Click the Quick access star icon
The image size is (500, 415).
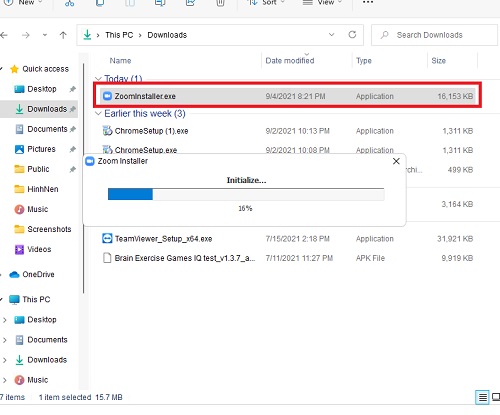click(x=14, y=69)
